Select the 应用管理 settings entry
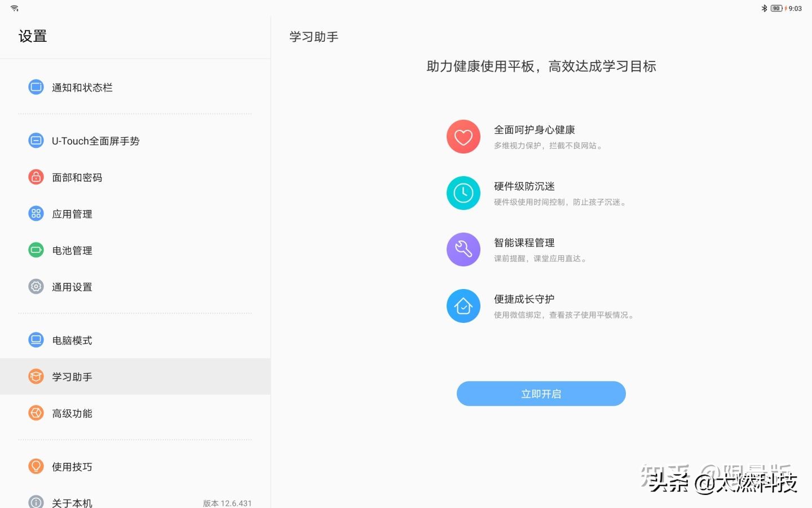 (x=72, y=213)
